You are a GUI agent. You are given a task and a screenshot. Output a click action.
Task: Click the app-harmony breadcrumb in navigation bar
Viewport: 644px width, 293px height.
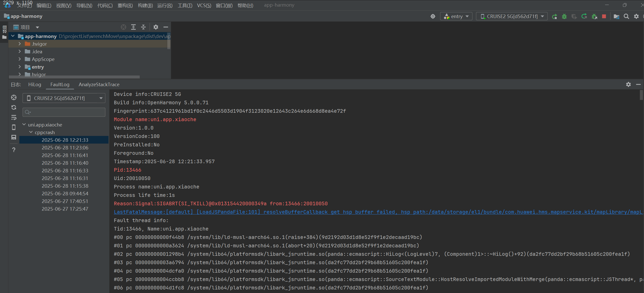coord(23,16)
